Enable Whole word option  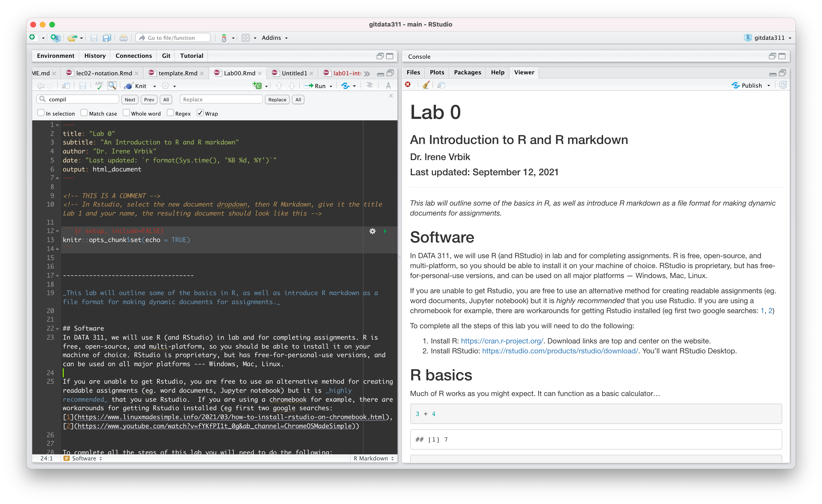(x=126, y=113)
